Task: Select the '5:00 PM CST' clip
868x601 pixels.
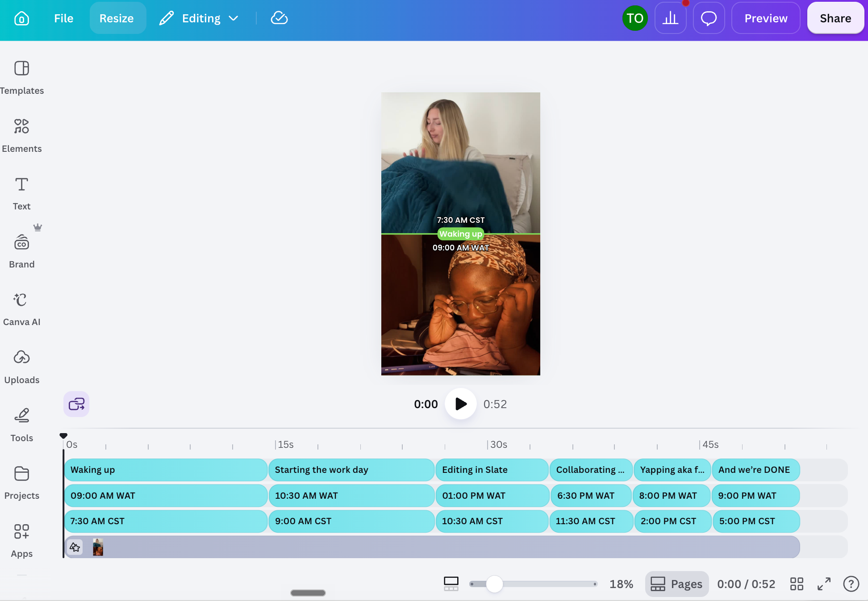Action: 756,521
